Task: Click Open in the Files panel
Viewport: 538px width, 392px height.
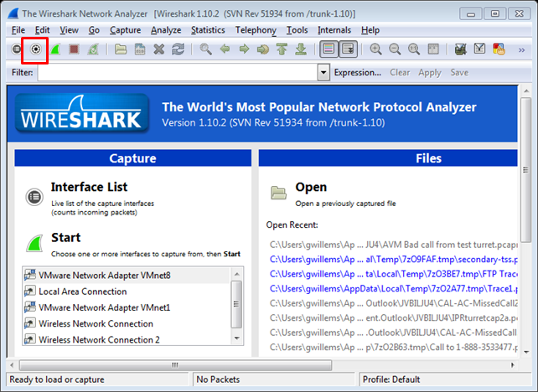Action: (311, 187)
